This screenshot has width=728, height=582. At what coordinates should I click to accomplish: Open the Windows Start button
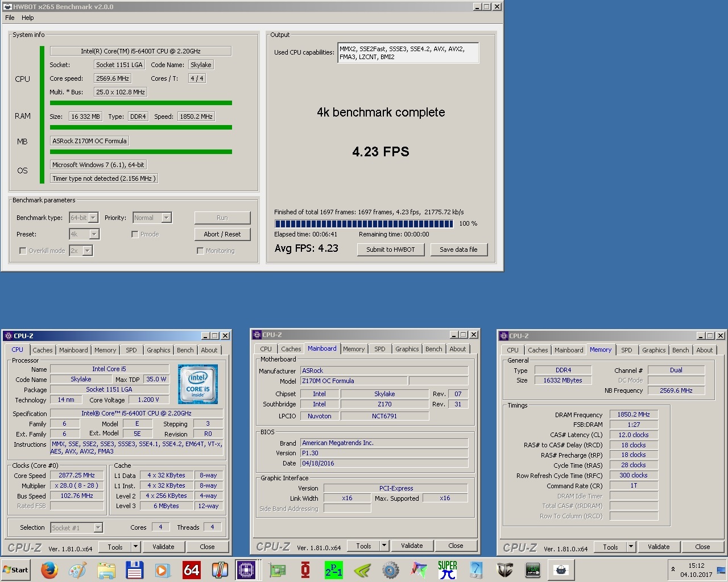coord(16,570)
